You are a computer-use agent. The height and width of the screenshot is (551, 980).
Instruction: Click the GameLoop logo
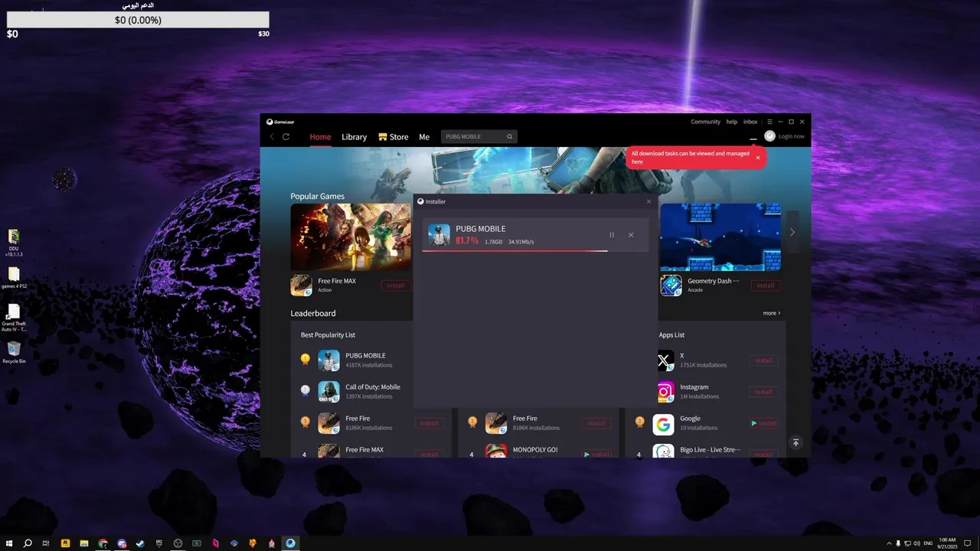280,122
